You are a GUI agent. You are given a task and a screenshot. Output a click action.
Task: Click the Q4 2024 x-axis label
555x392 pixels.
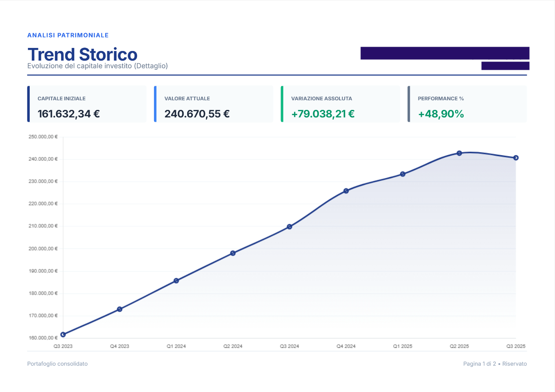tap(346, 346)
